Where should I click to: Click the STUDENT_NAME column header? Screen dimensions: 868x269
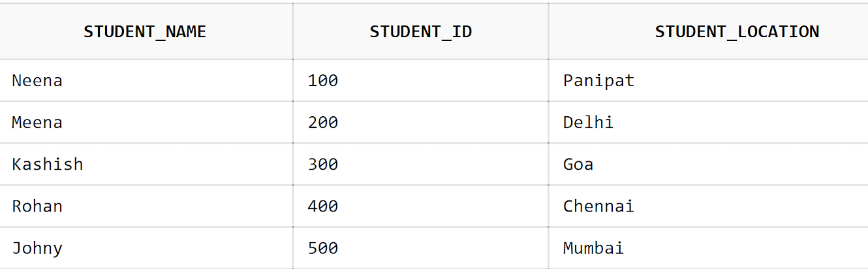pyautogui.click(x=146, y=31)
